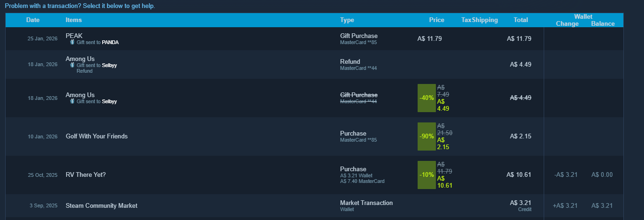Click the Among Us Refund type label
The height and width of the screenshot is (220, 644).
[350, 61]
